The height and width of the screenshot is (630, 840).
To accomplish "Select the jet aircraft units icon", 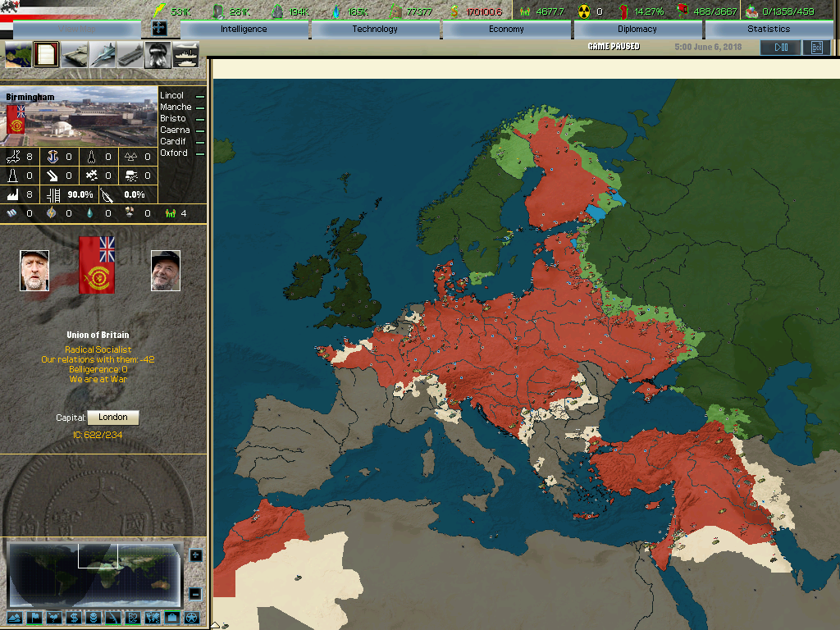I will click(x=103, y=55).
